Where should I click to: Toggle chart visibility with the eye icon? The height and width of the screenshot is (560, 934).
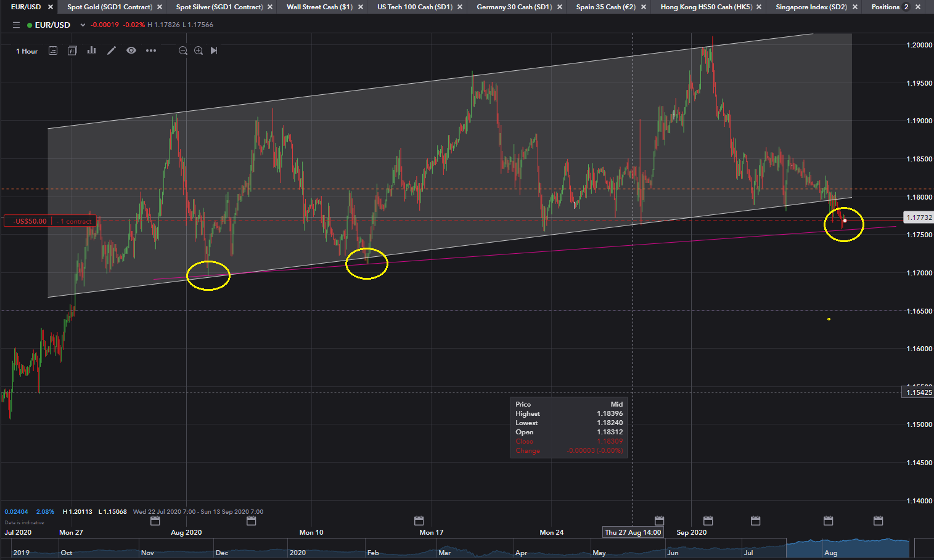(131, 51)
